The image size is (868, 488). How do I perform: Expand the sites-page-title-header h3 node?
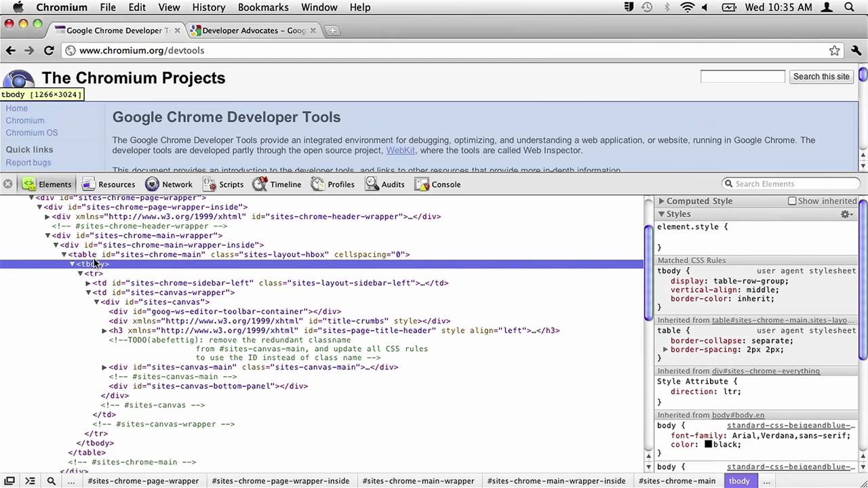point(104,331)
